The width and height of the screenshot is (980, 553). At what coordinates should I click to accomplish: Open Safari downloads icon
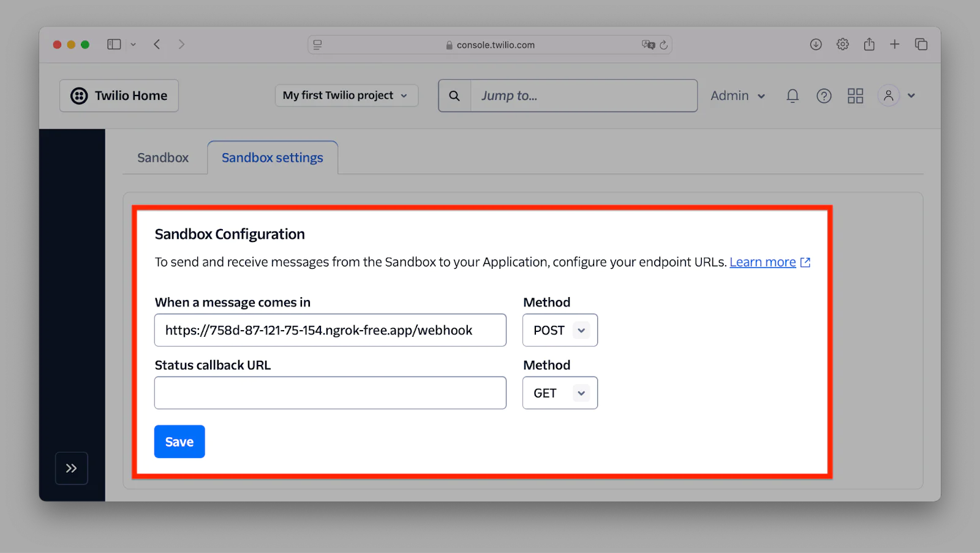[x=816, y=44]
